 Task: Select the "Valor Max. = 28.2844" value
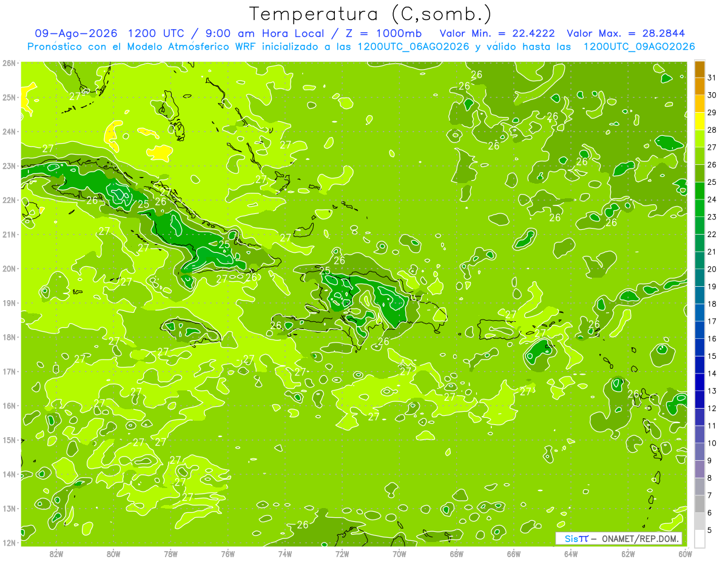coord(626,33)
